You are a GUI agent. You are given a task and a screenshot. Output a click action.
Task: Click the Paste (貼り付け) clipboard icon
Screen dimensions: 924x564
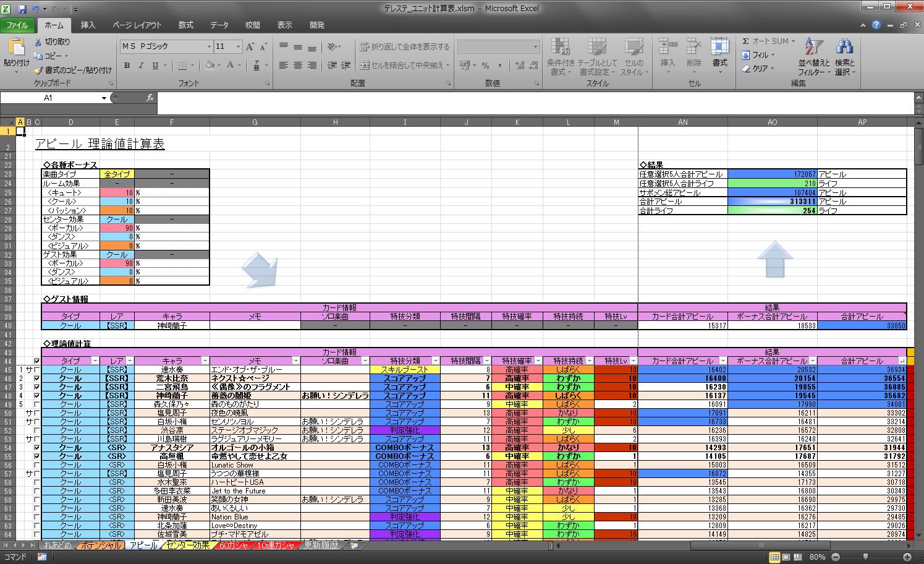pos(16,48)
